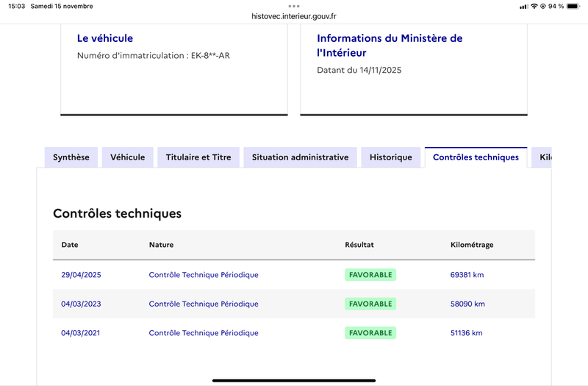Viewport: 588px width, 386px height.
Task: Click the histovec.interieur.gouv.fr address bar
Action: (x=294, y=16)
